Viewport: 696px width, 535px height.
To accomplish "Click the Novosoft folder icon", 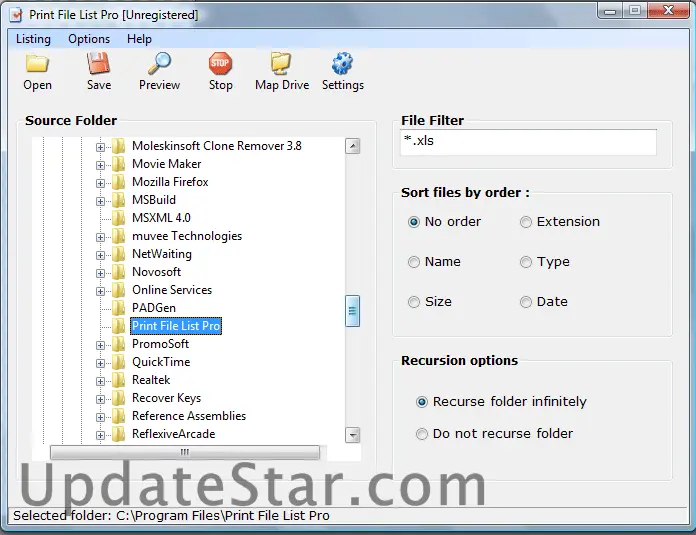I will click(118, 272).
